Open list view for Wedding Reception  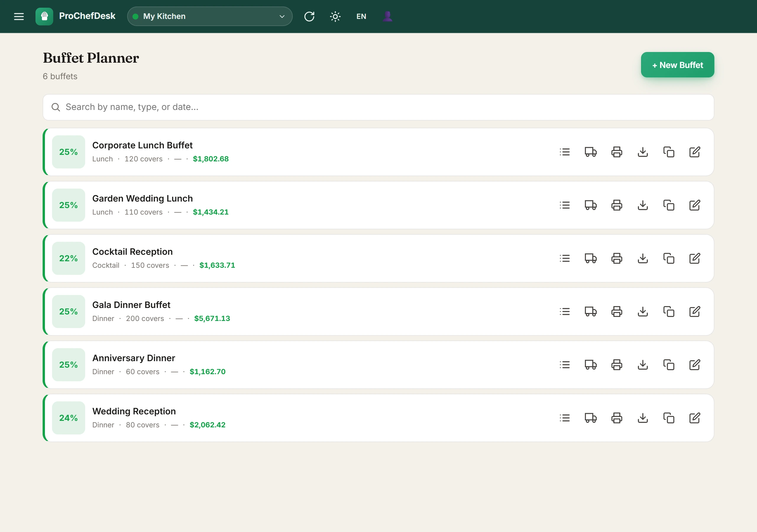click(564, 418)
